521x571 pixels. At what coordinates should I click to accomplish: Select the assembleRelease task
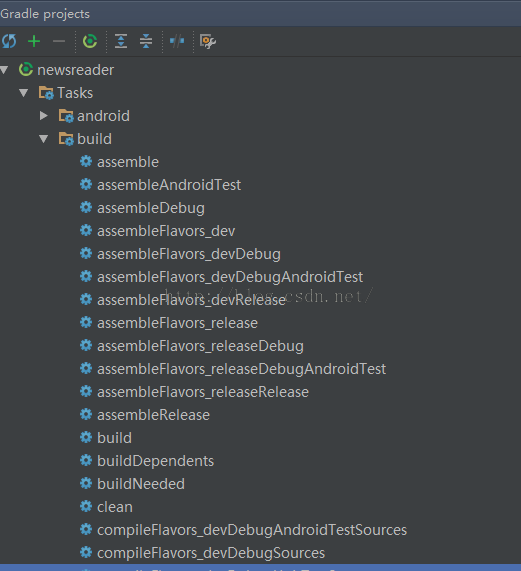153,415
